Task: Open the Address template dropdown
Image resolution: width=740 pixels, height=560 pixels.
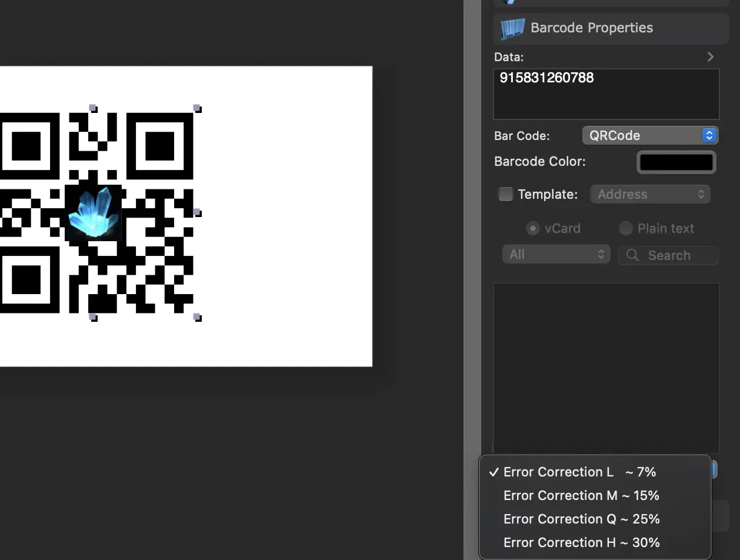Action: click(x=650, y=194)
